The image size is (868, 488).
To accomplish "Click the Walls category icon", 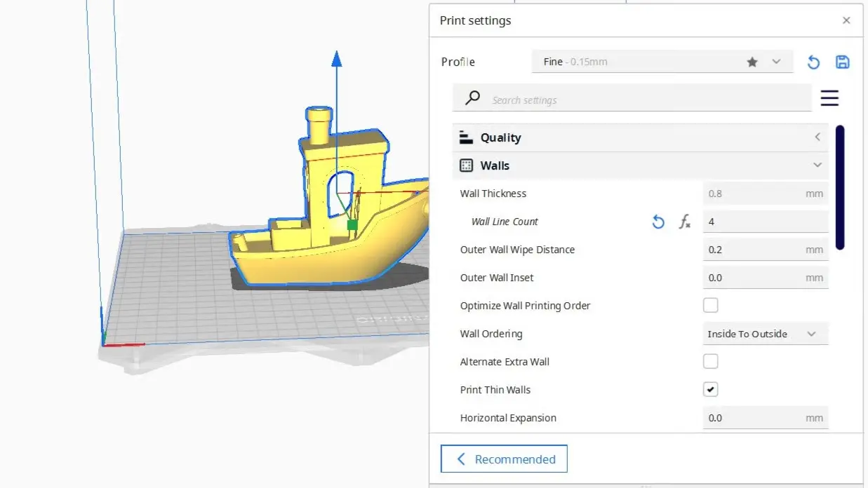I will [x=466, y=165].
